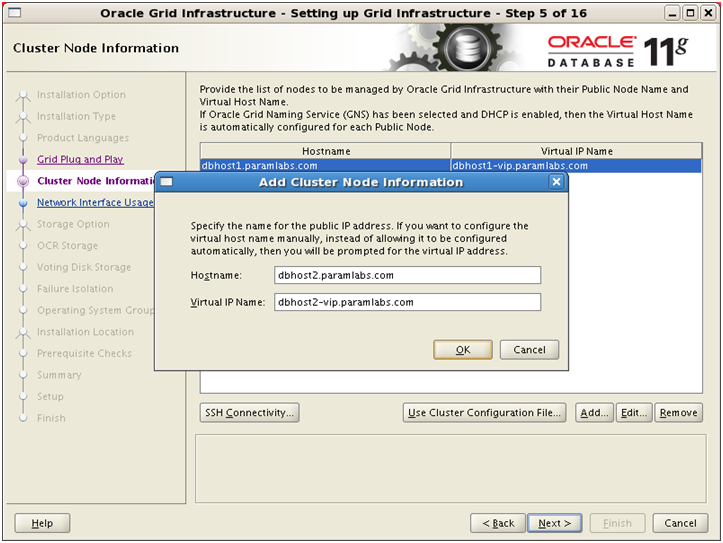The image size is (723, 543).
Task: Open Network Interface Usage step link
Action: coord(95,202)
